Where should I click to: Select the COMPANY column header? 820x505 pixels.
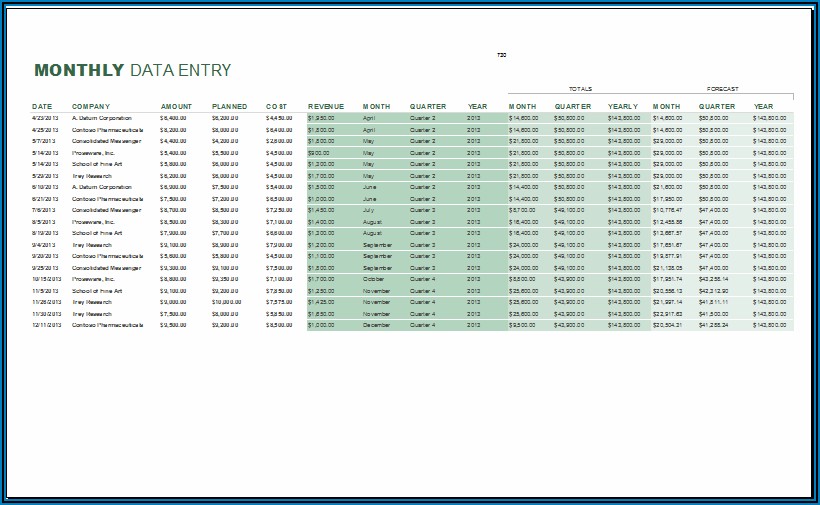tap(91, 106)
